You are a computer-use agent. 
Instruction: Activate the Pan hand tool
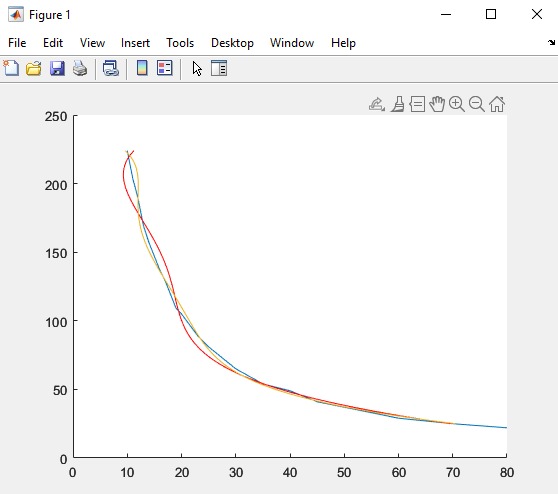437,104
